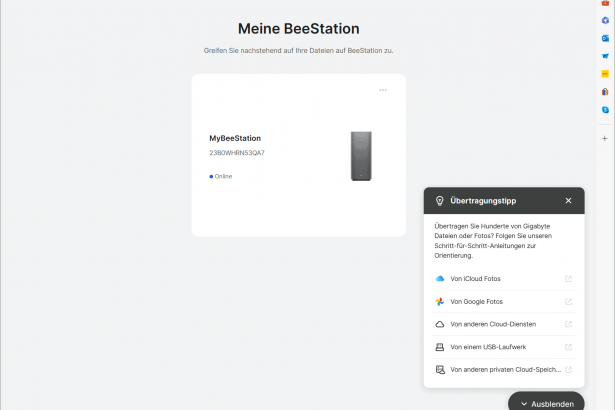Open the blue paper plane sidebar icon
615x410 pixels.
coord(605,56)
